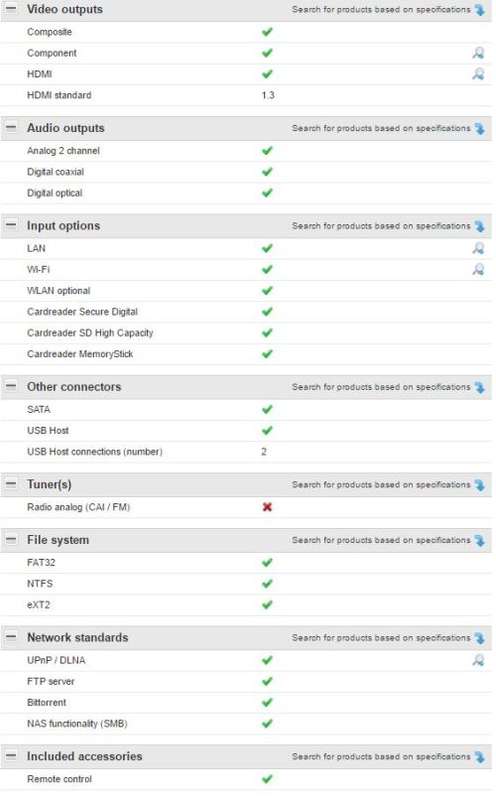Click the magnifier icon in the UPnP / DLNA row
Image resolution: width=496 pixels, height=800 pixels.
pos(478,660)
